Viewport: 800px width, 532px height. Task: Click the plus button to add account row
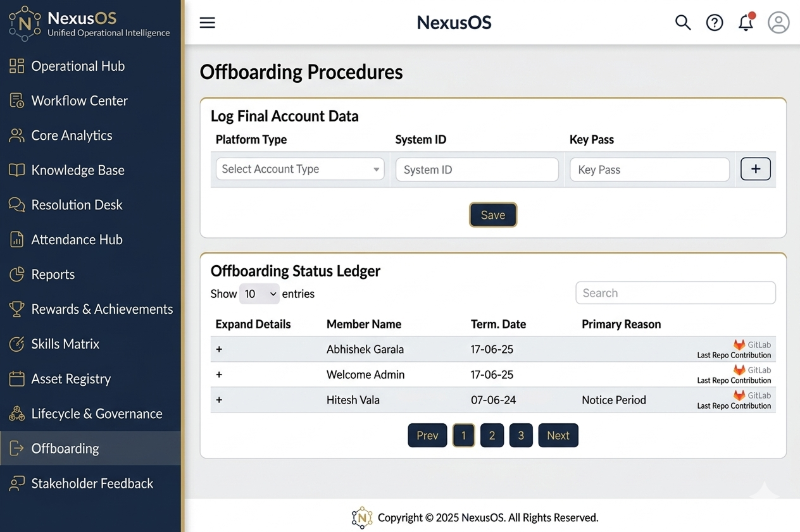(x=755, y=169)
